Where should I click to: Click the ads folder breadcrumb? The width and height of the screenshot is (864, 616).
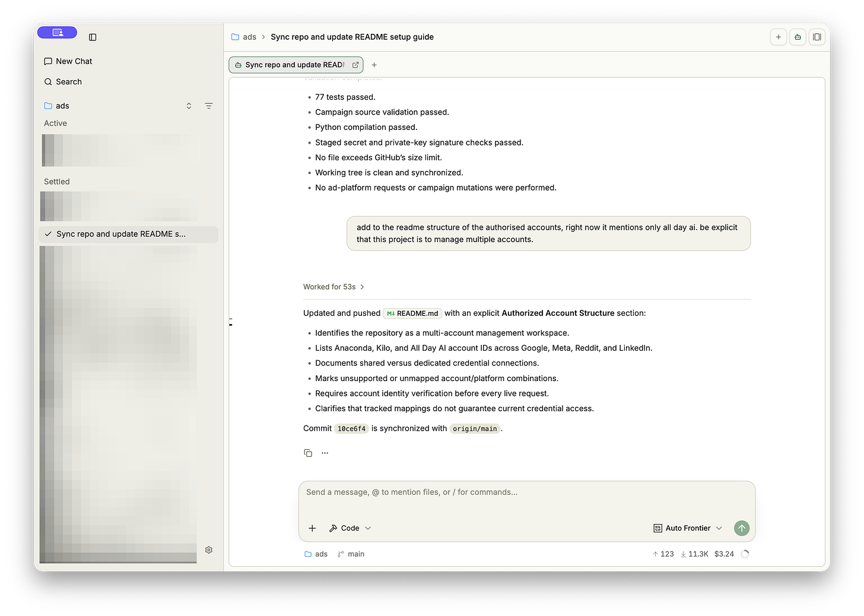(244, 37)
